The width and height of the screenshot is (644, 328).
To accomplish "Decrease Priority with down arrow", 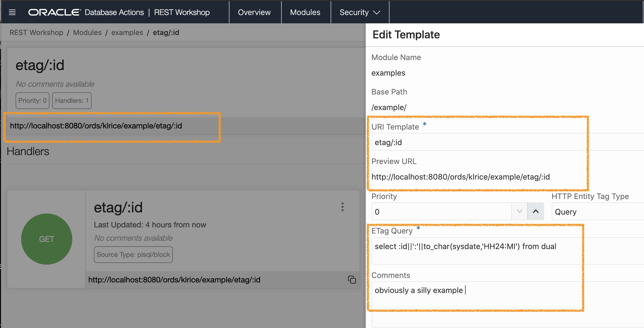I will pos(520,212).
